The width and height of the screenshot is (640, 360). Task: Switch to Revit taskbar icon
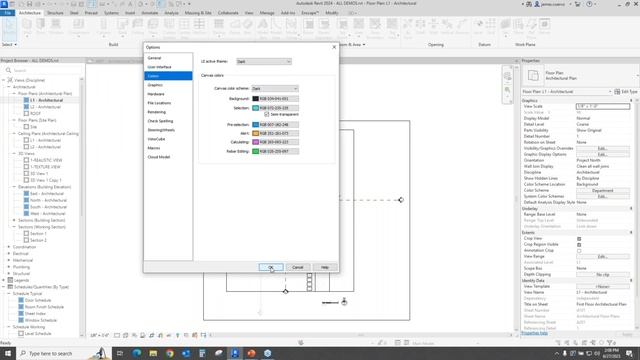pyautogui.click(x=235, y=353)
